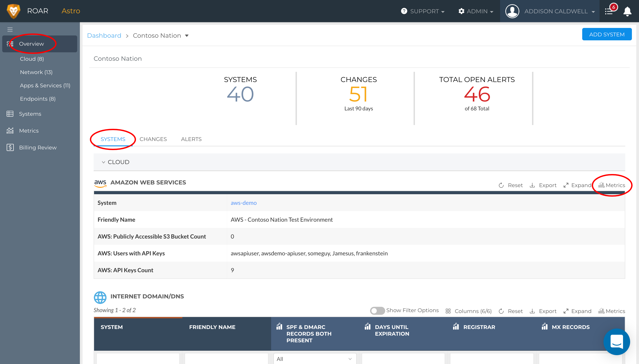
Task: Click the Astro product link
Action: pos(71,11)
